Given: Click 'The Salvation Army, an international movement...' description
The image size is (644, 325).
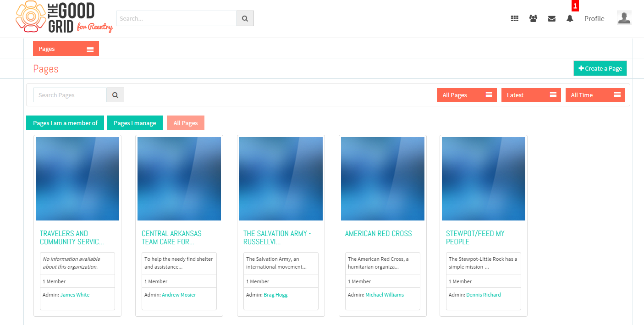Looking at the screenshot, I should [x=276, y=263].
